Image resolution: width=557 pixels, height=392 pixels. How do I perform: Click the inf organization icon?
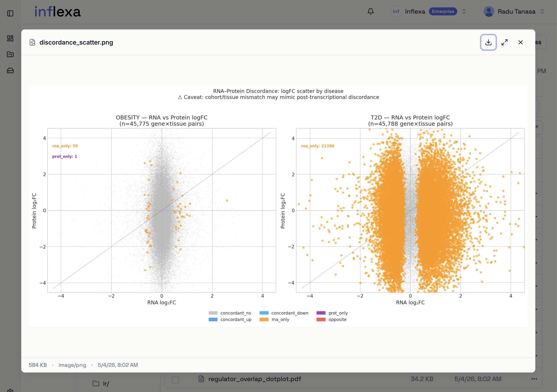tap(396, 11)
